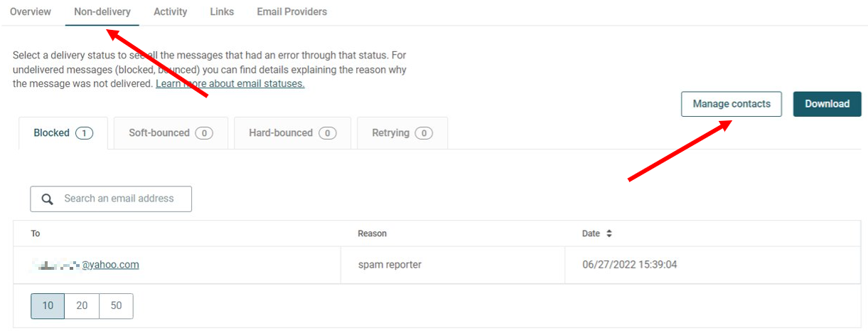Open the Activity tab
868x336 pixels.
tap(171, 11)
